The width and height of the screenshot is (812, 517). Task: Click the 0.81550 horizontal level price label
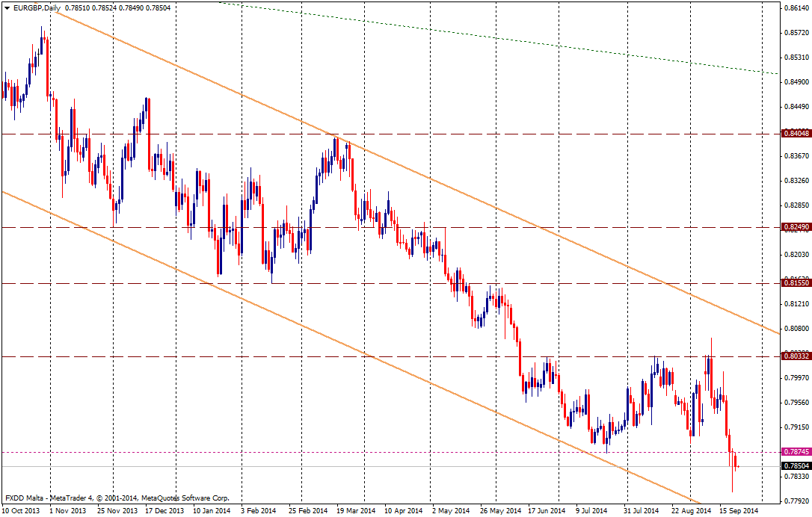pos(794,284)
